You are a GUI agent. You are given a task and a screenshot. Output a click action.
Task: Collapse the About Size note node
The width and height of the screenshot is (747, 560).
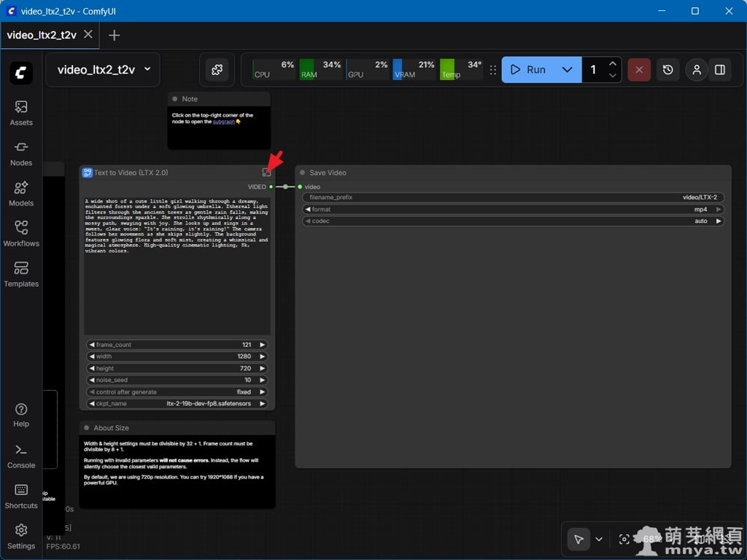coord(87,428)
